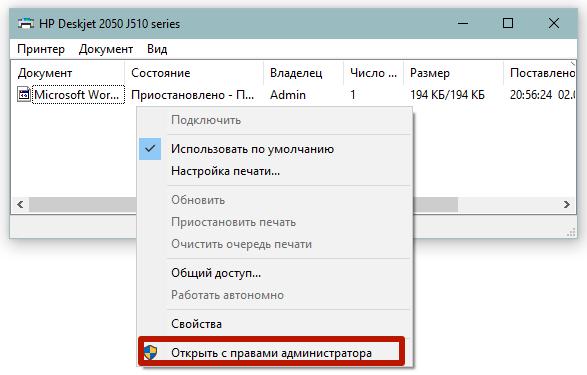
Task: Click the shield icon for admin rights
Action: pos(150,353)
